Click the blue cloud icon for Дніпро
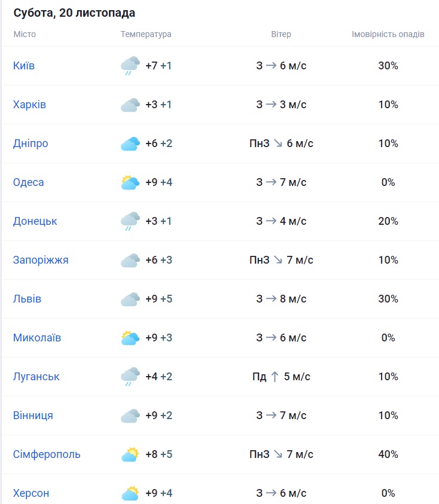This screenshot has height=504, width=439. point(130,143)
